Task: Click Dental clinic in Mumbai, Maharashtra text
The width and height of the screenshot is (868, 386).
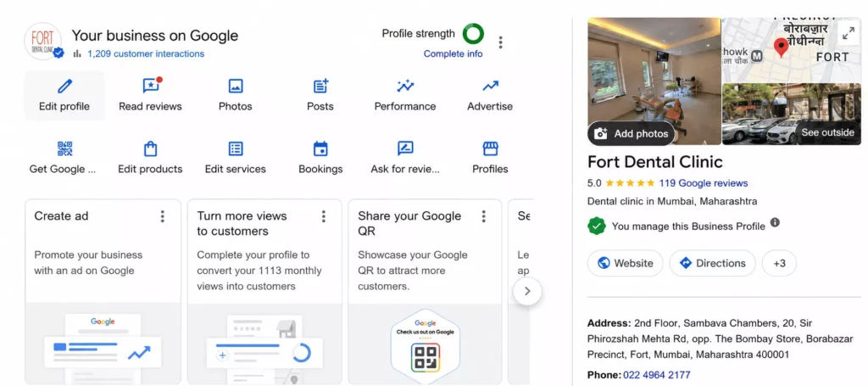Action: [672, 202]
